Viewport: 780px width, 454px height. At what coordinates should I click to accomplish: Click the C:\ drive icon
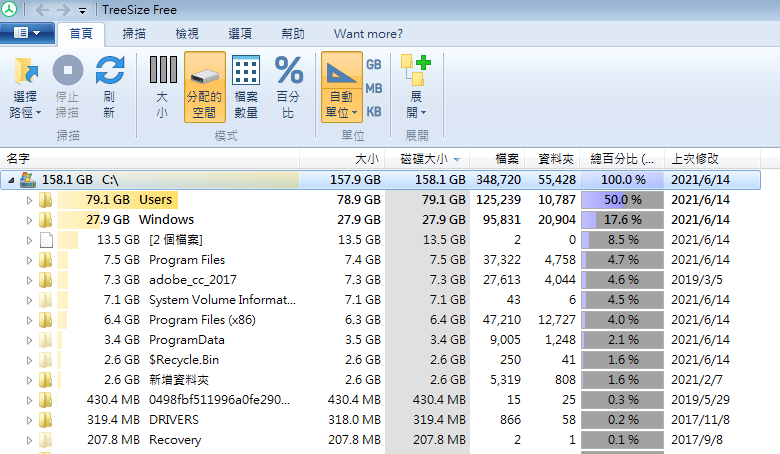(x=27, y=180)
